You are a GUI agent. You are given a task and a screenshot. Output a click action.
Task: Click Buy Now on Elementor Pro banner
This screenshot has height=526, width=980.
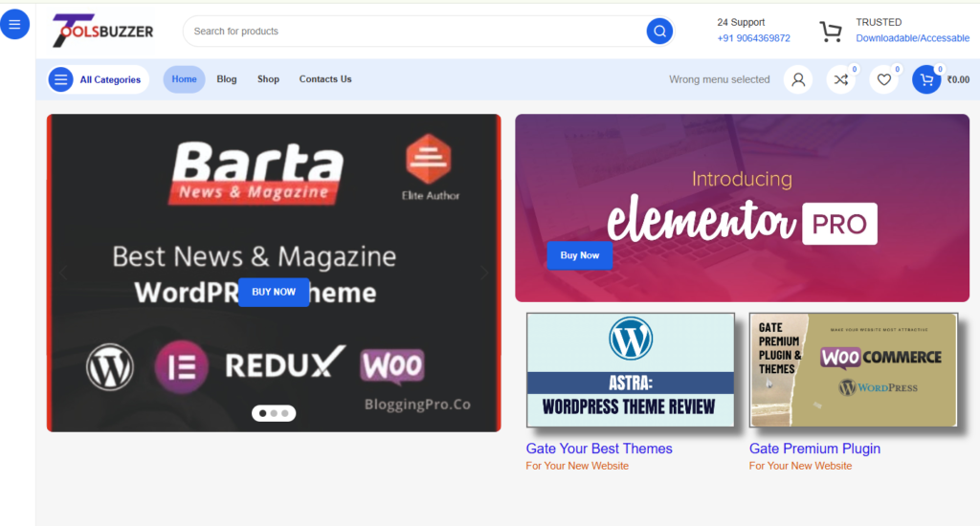(579, 255)
